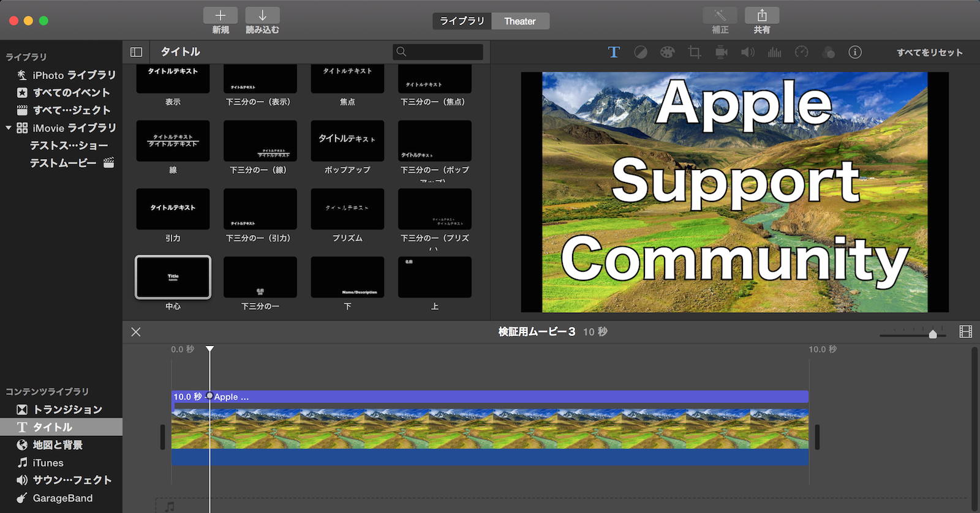Select the 下三分の一（引力） title style

point(260,209)
